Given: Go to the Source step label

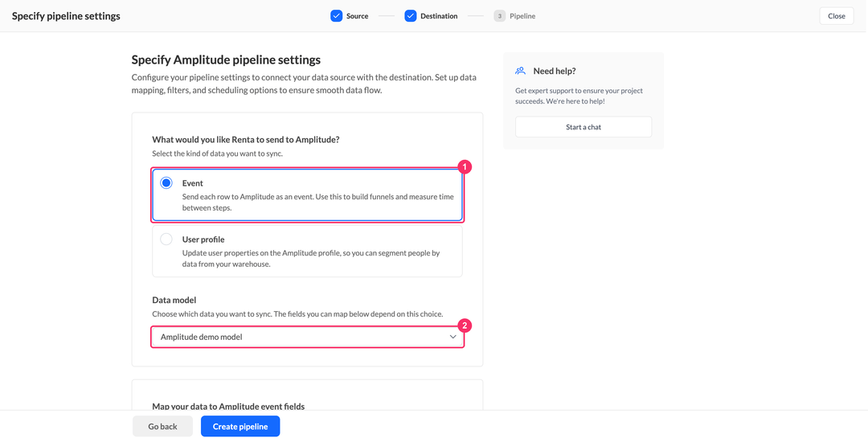Looking at the screenshot, I should 357,16.
